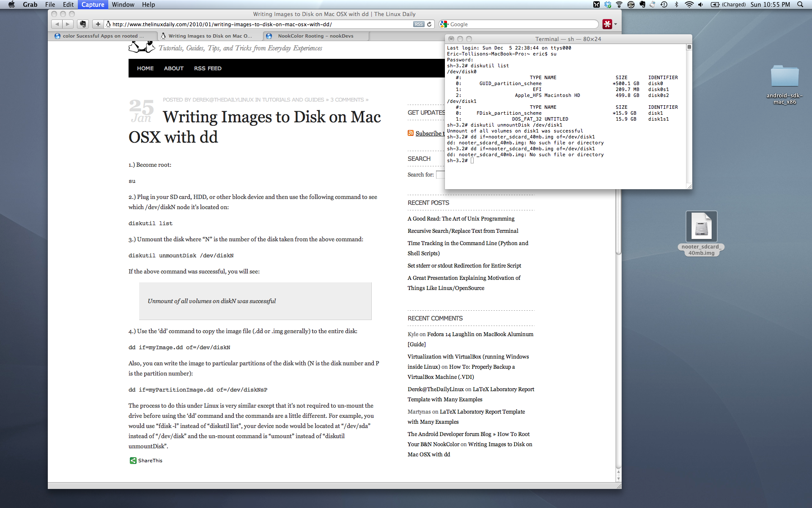
Task: Click the Evernote elephant toolbar icon
Action: (83, 24)
